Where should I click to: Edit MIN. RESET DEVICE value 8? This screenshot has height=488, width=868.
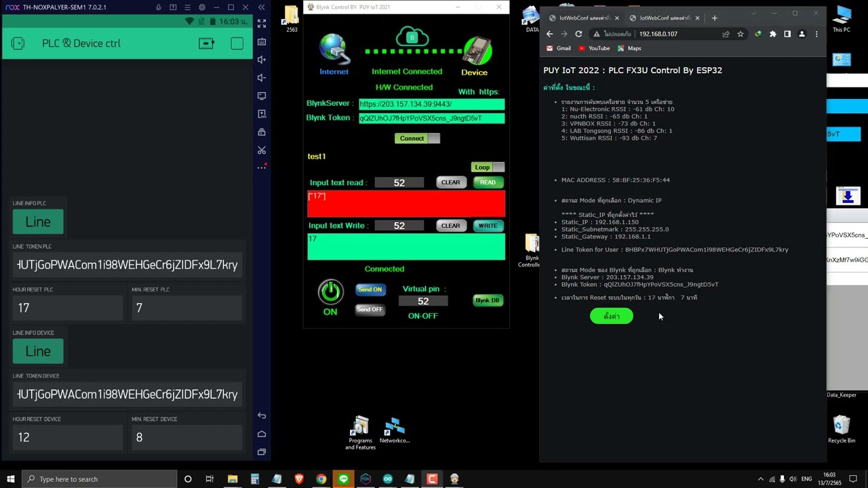186,437
